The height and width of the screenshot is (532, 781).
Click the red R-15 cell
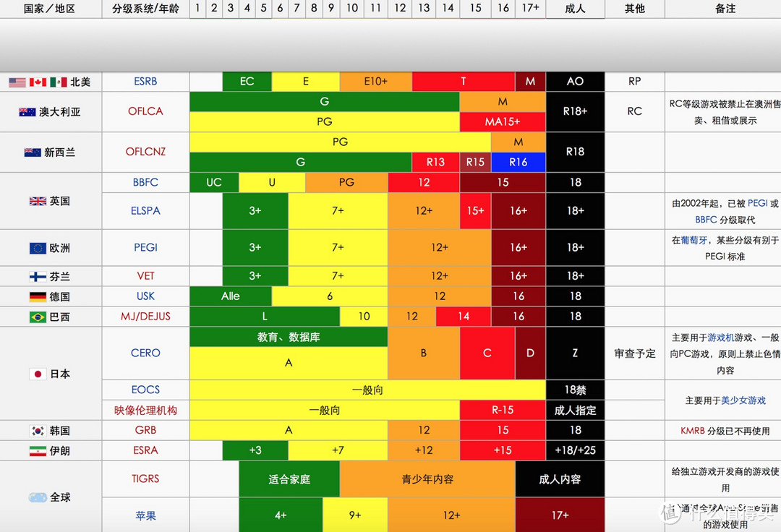click(x=503, y=410)
